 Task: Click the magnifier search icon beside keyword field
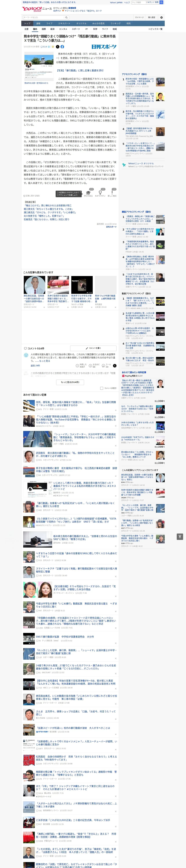pos(66,18)
